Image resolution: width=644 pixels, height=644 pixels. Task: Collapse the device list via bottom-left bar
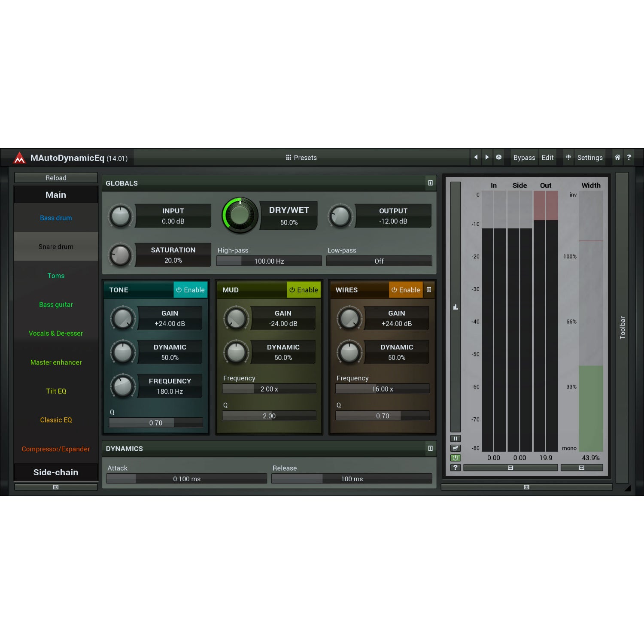coord(56,487)
